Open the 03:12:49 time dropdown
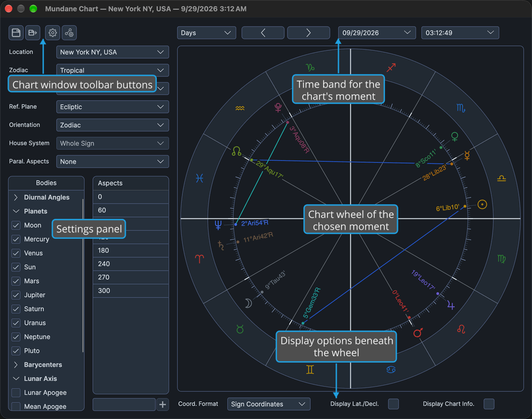 click(460, 33)
